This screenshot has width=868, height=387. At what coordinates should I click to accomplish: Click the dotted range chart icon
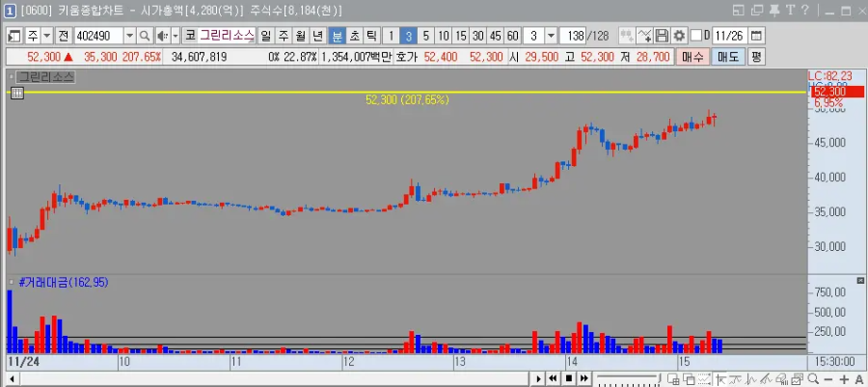click(x=704, y=379)
